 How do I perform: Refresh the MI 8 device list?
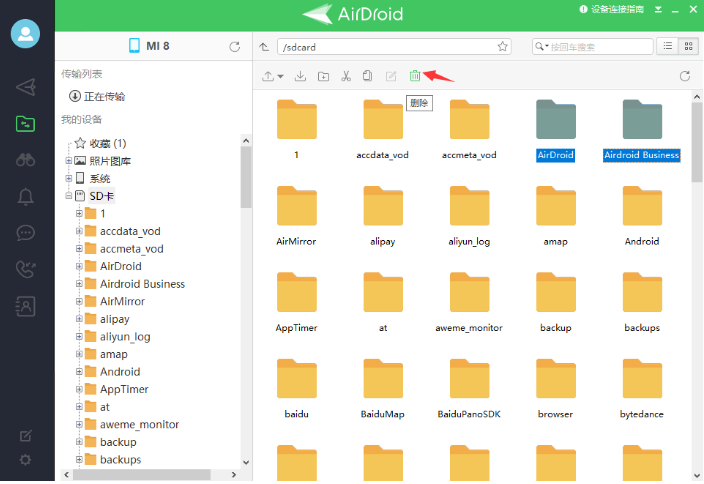[x=234, y=47]
